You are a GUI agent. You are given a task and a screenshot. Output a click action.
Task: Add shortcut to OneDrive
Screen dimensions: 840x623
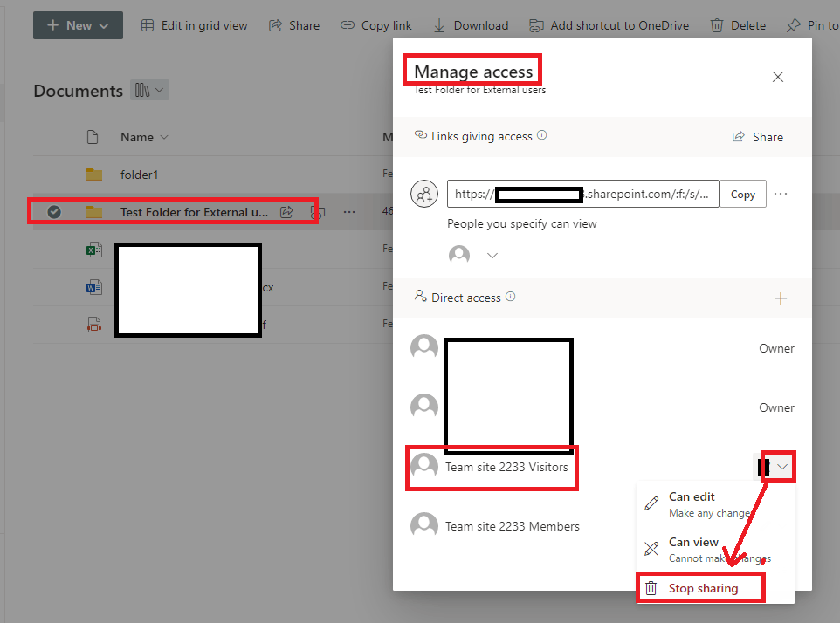click(609, 25)
